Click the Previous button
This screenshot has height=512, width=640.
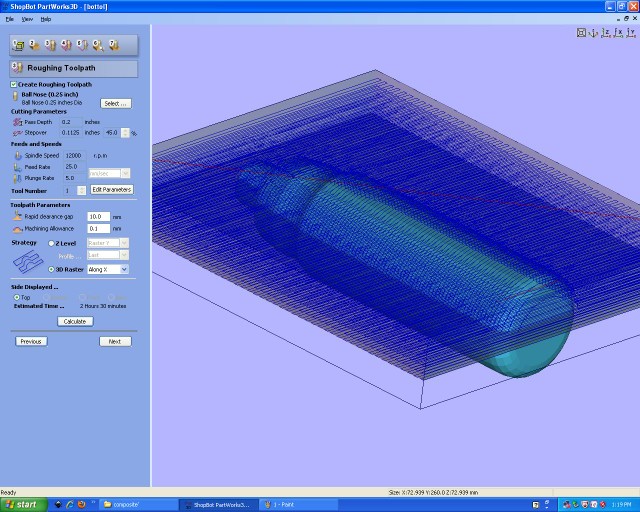(31, 341)
